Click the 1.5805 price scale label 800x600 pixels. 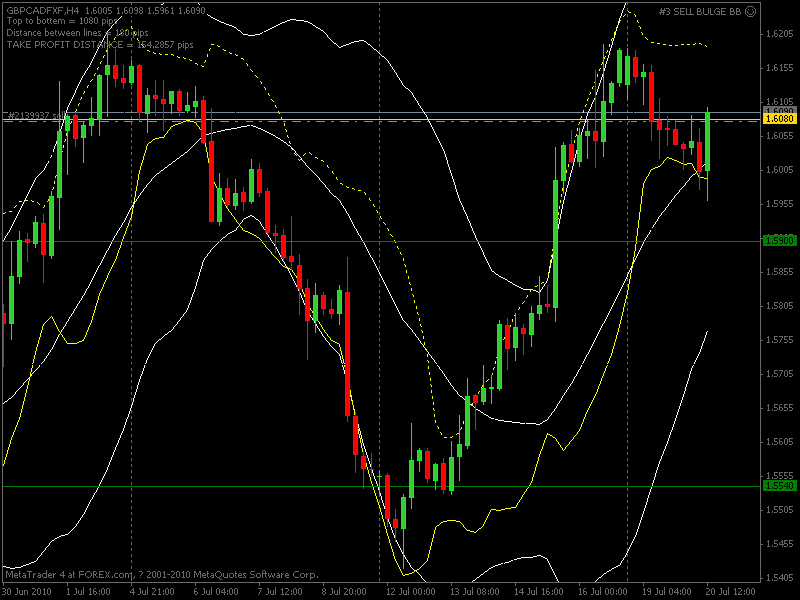coord(780,306)
